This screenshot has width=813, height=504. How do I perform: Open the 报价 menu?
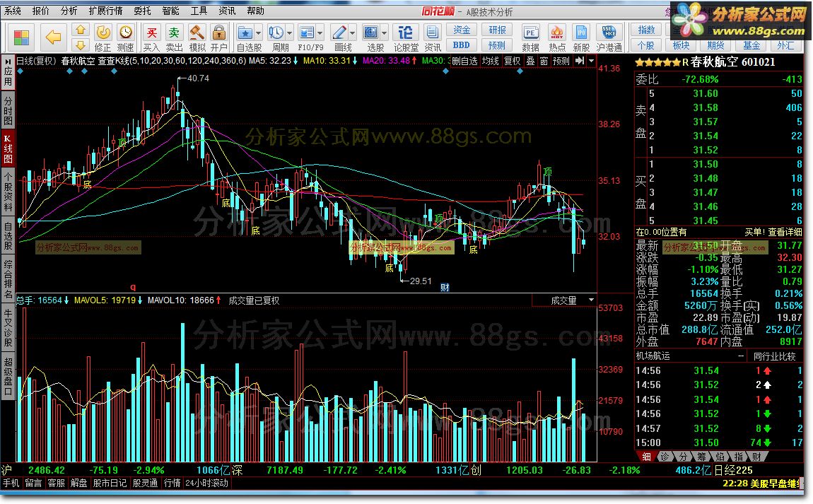click(x=41, y=11)
